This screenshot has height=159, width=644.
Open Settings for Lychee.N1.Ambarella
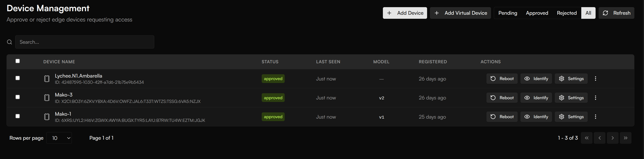pyautogui.click(x=571, y=79)
